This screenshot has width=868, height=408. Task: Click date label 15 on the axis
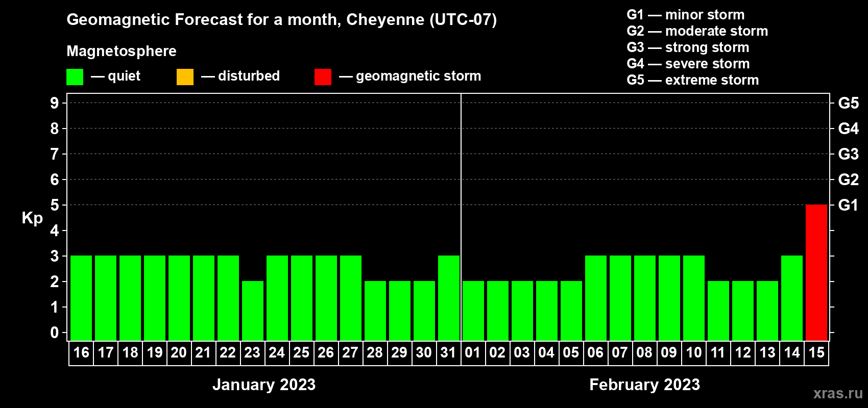tap(816, 352)
